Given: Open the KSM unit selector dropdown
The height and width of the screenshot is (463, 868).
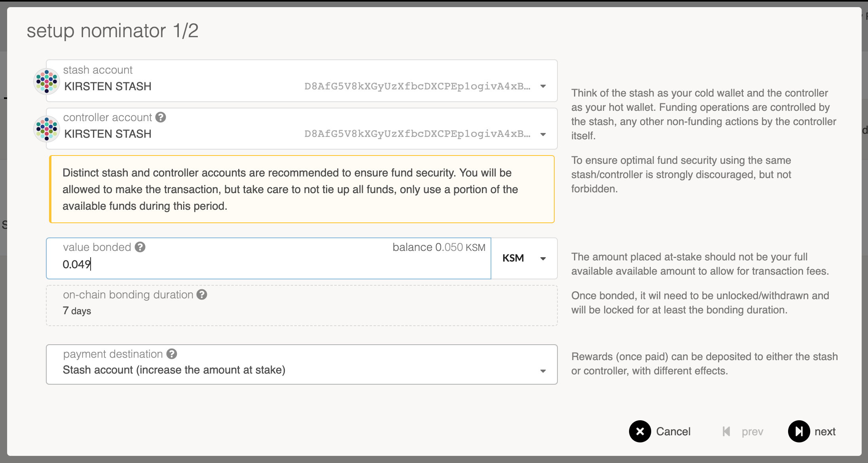Looking at the screenshot, I should [x=524, y=258].
